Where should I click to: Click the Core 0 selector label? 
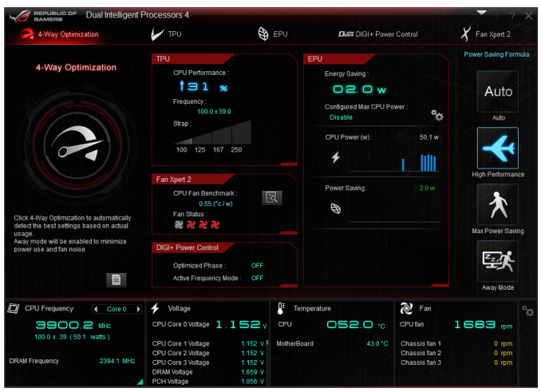pyautogui.click(x=116, y=309)
